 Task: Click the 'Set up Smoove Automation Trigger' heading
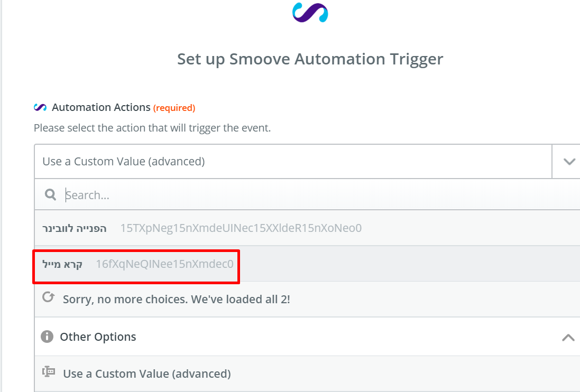pyautogui.click(x=310, y=59)
